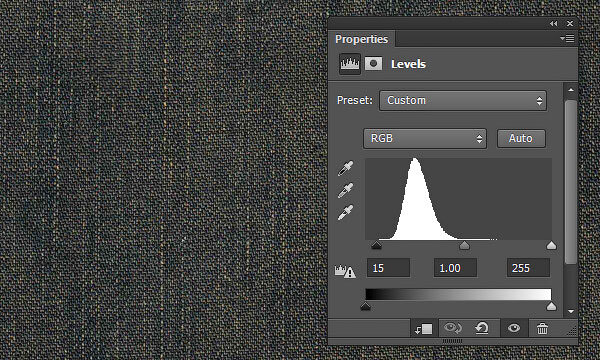Toggle layer visibility eye icon
Image resolution: width=600 pixels, height=360 pixels.
coord(514,328)
